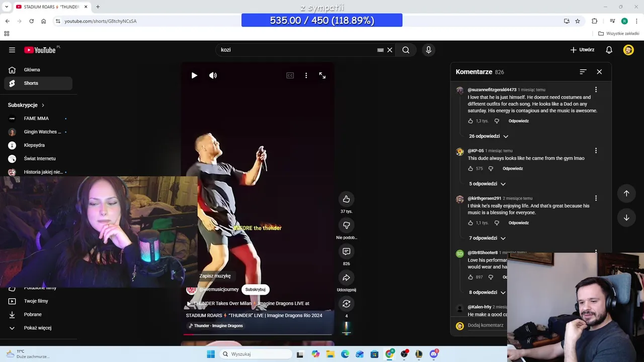Open the Windows Start menu
The height and width of the screenshot is (362, 644).
coord(211,354)
